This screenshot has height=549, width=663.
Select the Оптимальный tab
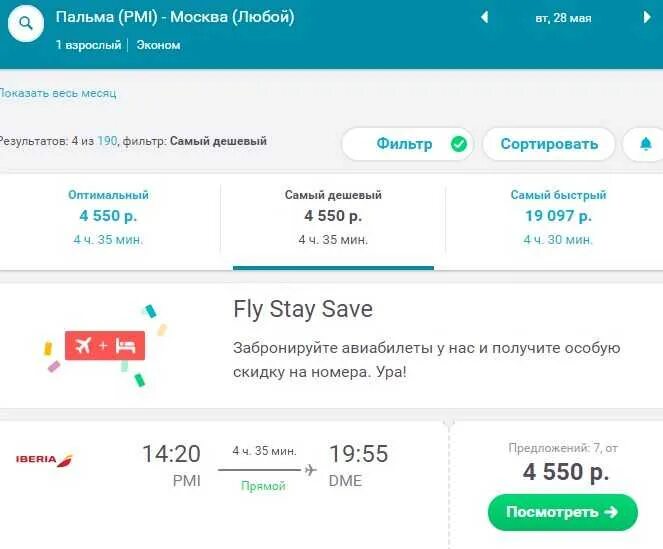(108, 217)
